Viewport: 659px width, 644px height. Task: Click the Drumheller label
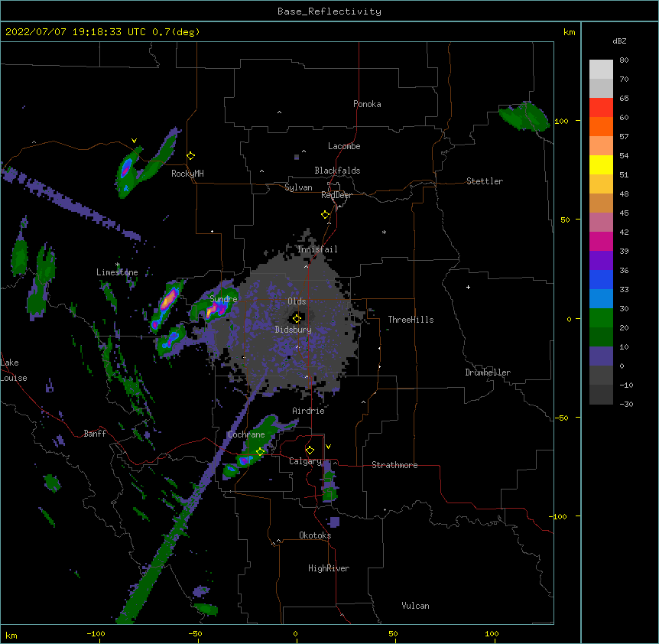click(x=488, y=372)
